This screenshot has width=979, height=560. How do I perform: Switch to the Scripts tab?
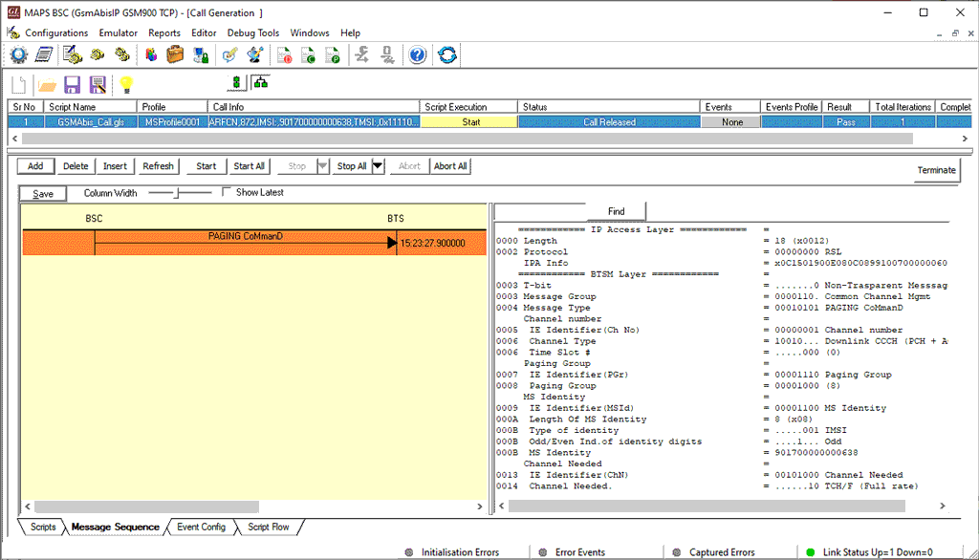click(x=42, y=527)
